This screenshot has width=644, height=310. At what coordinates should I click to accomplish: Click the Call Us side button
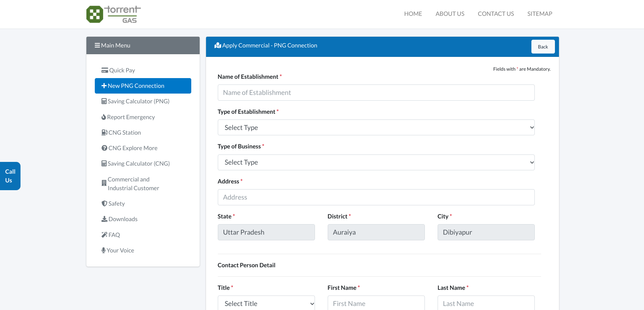point(10,176)
